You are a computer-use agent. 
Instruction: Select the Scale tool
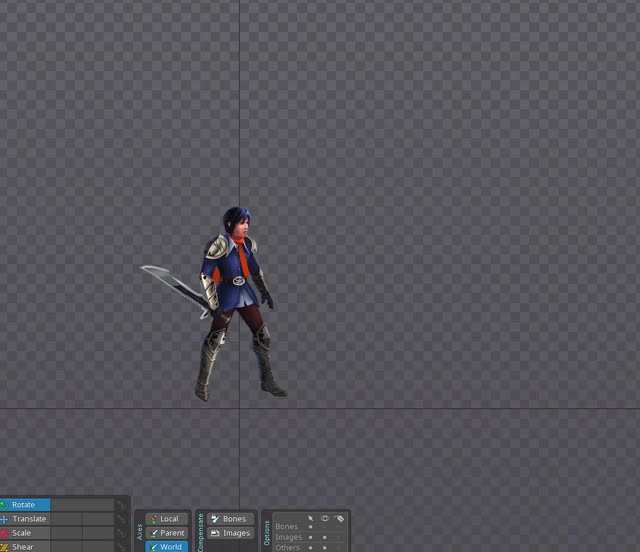24,533
